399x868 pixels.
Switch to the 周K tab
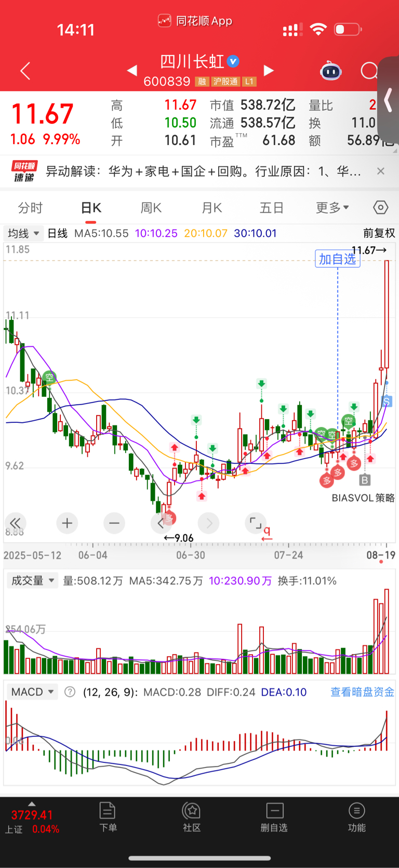pos(151,208)
